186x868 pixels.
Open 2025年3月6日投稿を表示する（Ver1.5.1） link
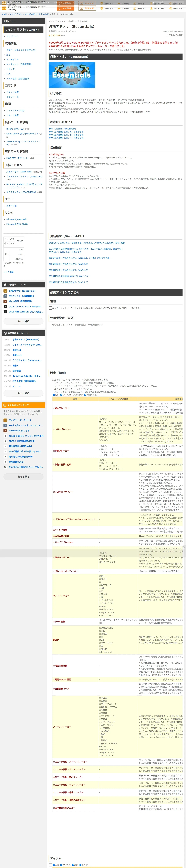pyautogui.click(x=79, y=258)
